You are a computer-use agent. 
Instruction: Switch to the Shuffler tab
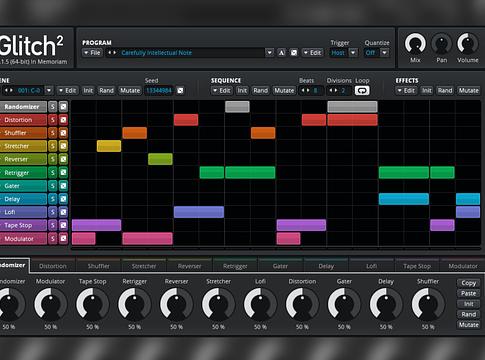pyautogui.click(x=98, y=266)
